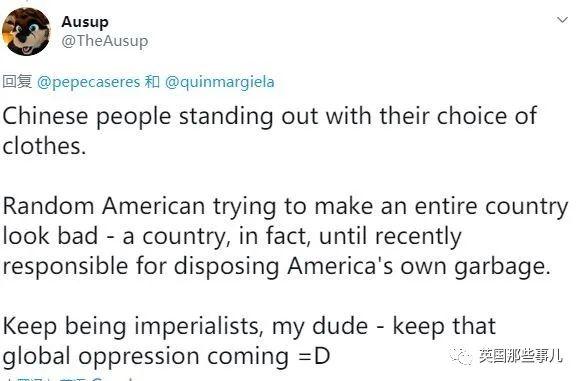This screenshot has height=381, width=581.
Task: Open Ausup's profile picture avatar
Action: pos(26,31)
